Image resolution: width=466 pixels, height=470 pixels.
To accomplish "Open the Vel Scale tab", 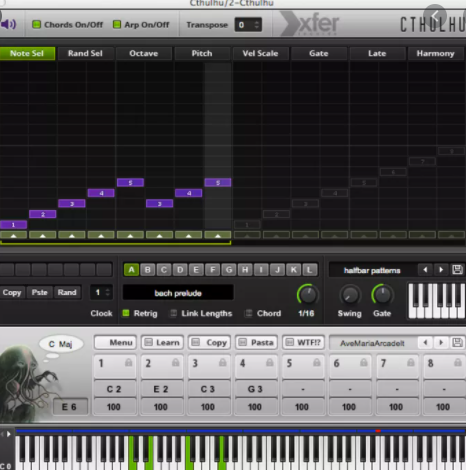I will [260, 53].
